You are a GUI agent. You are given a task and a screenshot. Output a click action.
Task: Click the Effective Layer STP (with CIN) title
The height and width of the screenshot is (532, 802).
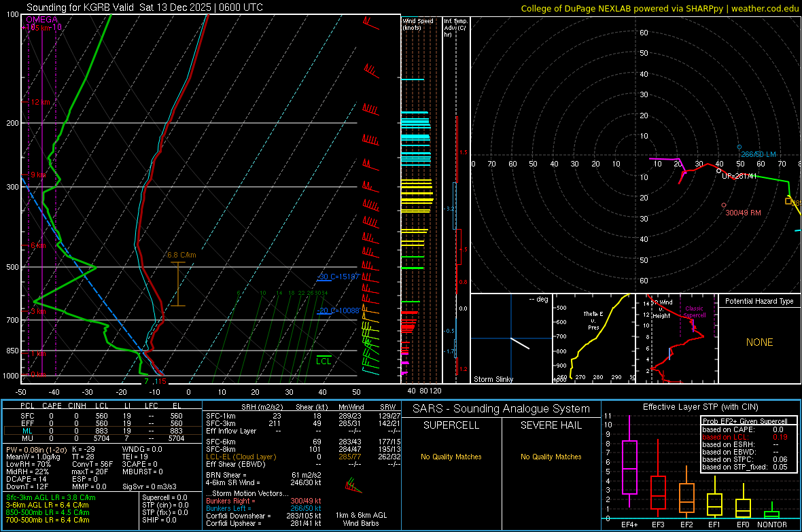coord(700,407)
